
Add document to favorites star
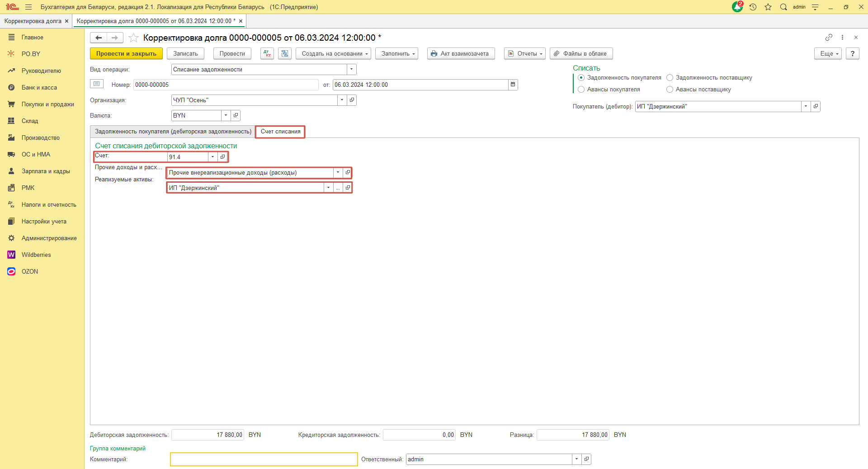[133, 38]
